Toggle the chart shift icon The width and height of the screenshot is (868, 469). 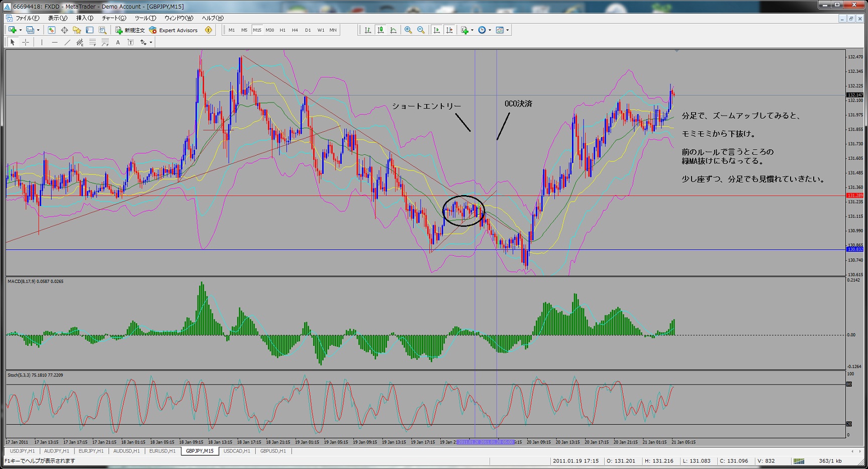(449, 30)
